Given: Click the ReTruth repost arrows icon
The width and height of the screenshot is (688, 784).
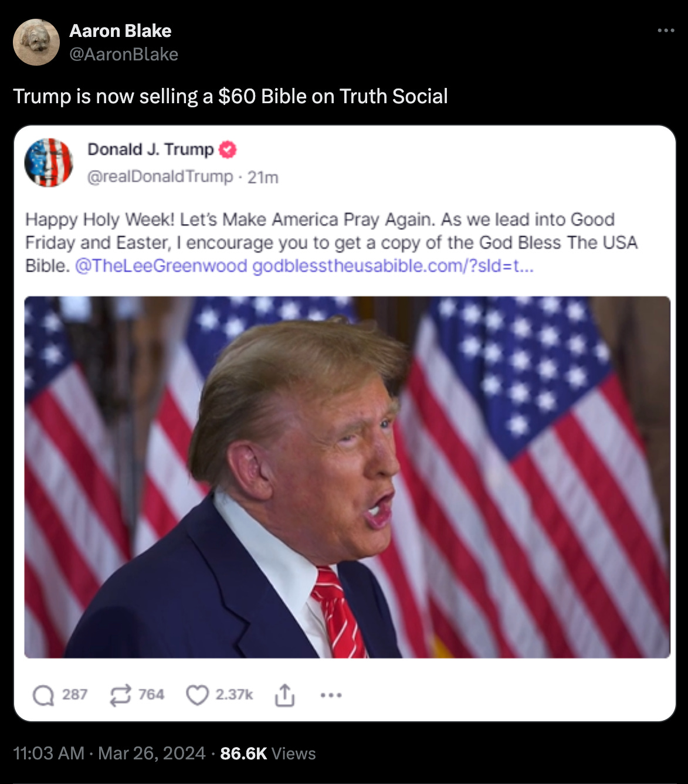Looking at the screenshot, I should pyautogui.click(x=120, y=695).
